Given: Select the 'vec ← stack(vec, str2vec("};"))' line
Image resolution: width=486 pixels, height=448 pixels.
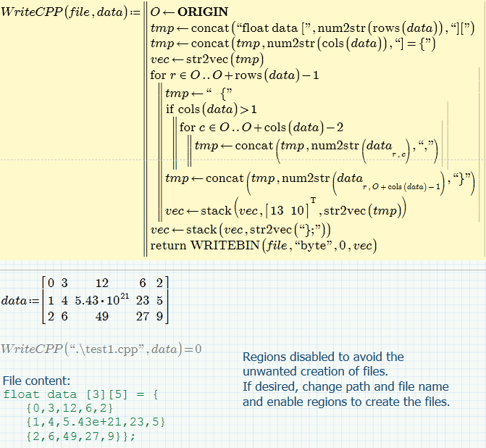Looking at the screenshot, I should (x=240, y=230).
